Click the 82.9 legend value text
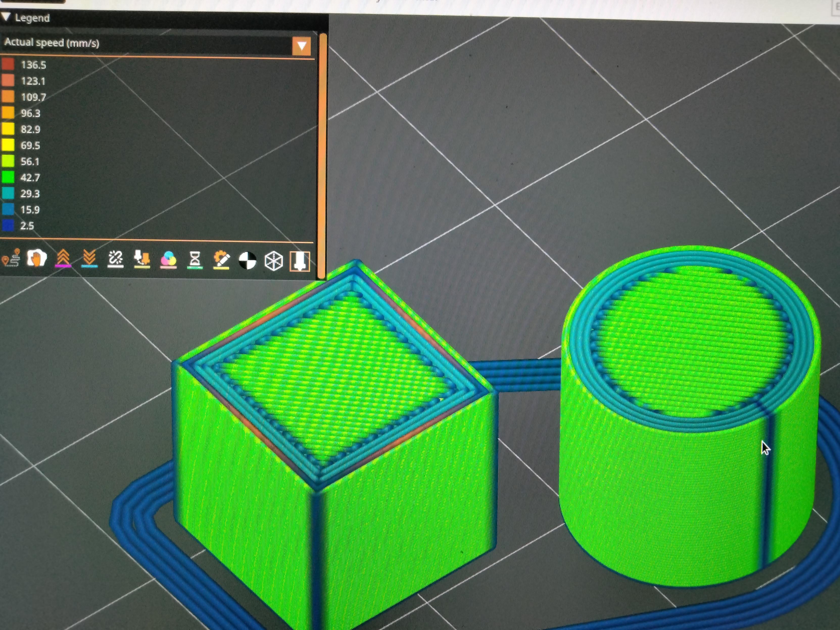 (30, 129)
